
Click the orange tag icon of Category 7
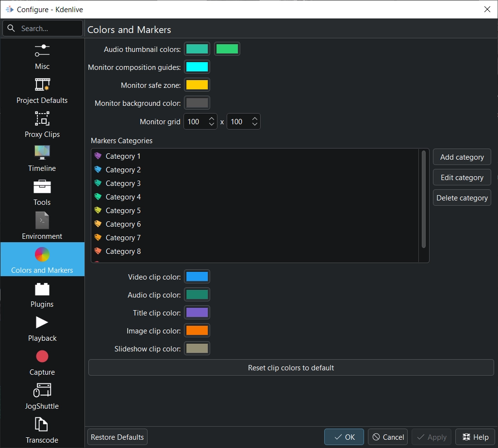[98, 237]
